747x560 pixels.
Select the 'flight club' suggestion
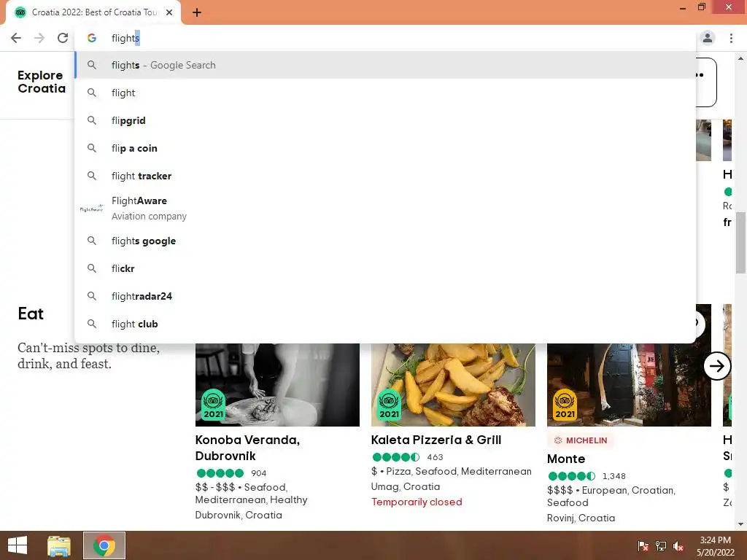pos(385,324)
